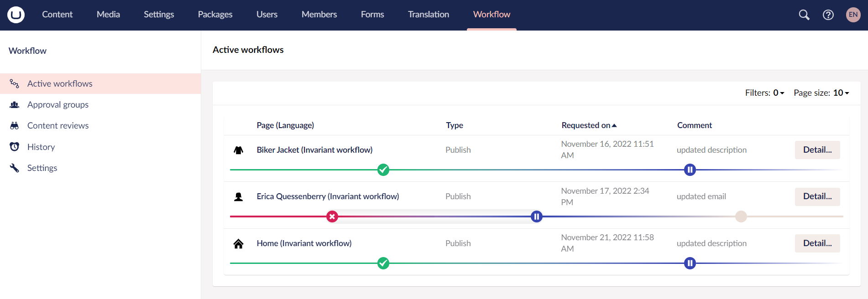Click the blue pause marker on Home workflow
The height and width of the screenshot is (299, 868).
(690, 263)
